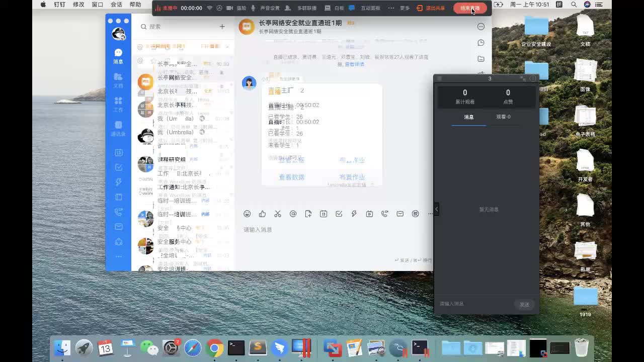Open the chat settings ellipsis icon
Image resolution: width=644 pixels, height=362 pixels.
pos(481,27)
